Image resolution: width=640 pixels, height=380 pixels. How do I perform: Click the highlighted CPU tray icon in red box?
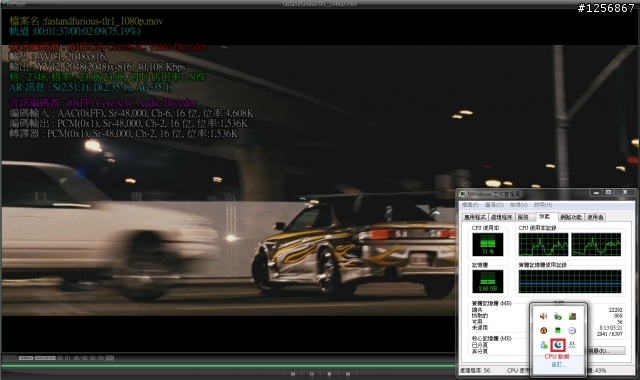coord(558,345)
